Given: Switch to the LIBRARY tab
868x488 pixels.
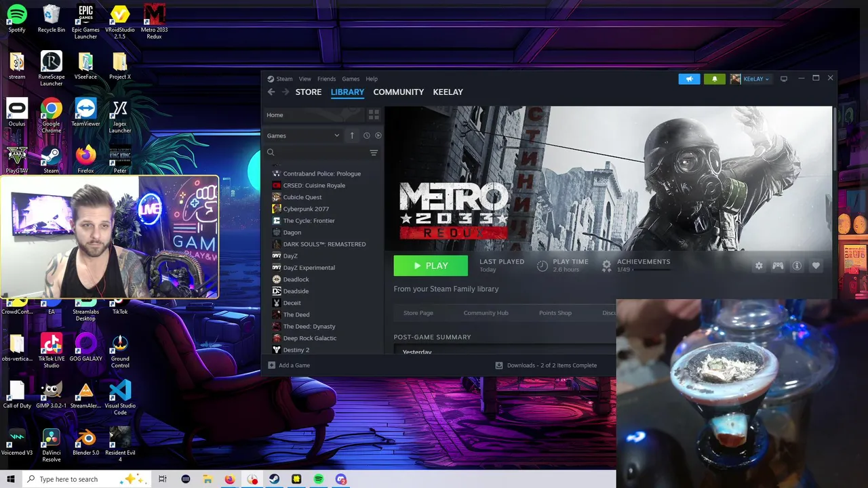Looking at the screenshot, I should [x=347, y=92].
